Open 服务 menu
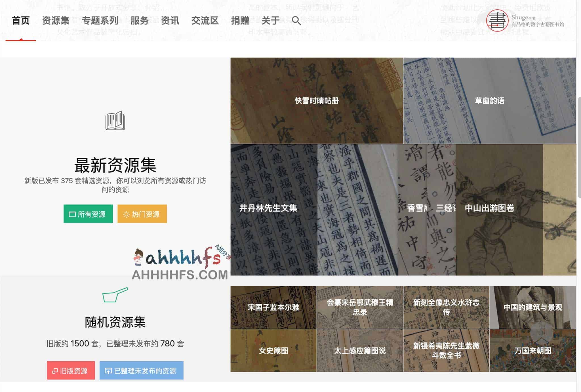Image resolution: width=581 pixels, height=392 pixels. point(140,20)
